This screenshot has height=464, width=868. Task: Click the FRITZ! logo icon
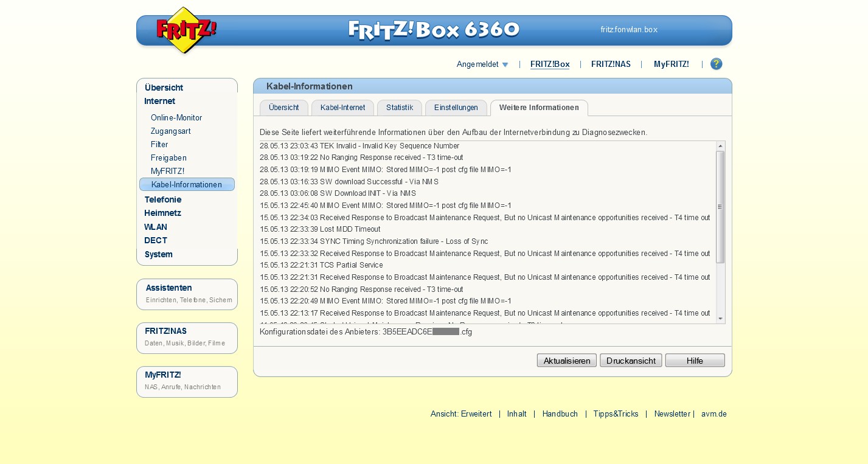186,30
